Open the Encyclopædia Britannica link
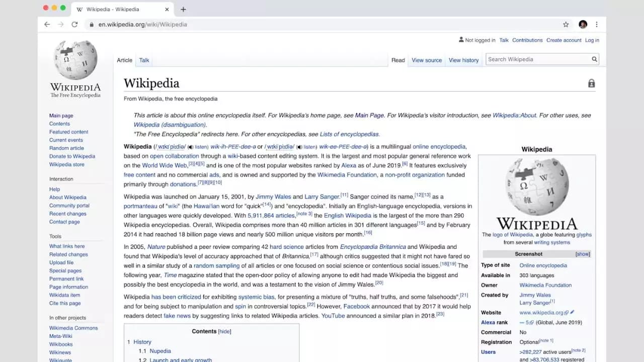 pyautogui.click(x=373, y=247)
